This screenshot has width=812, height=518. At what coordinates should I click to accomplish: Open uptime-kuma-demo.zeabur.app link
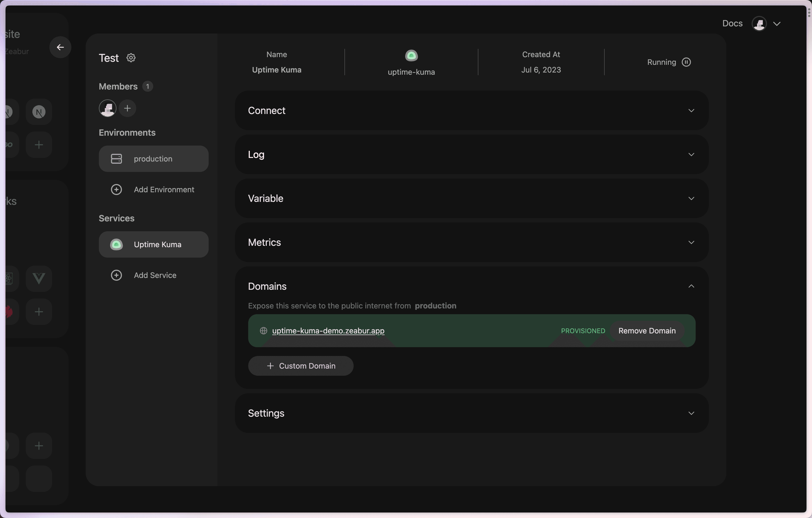coord(328,331)
